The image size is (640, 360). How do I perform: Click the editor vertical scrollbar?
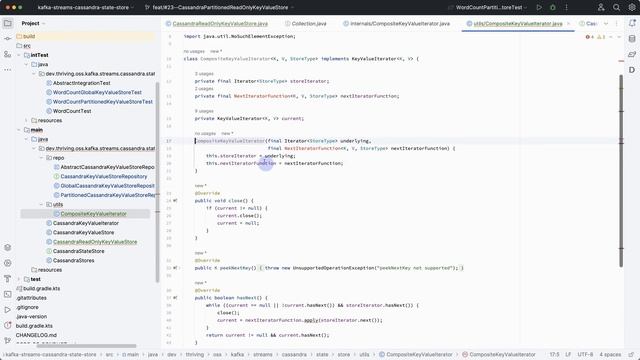[621, 171]
